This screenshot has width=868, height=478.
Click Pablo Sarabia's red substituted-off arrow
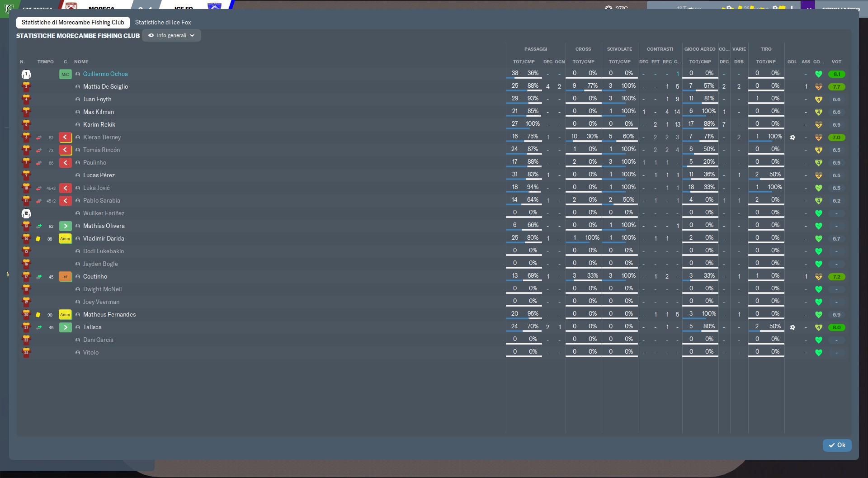click(65, 201)
